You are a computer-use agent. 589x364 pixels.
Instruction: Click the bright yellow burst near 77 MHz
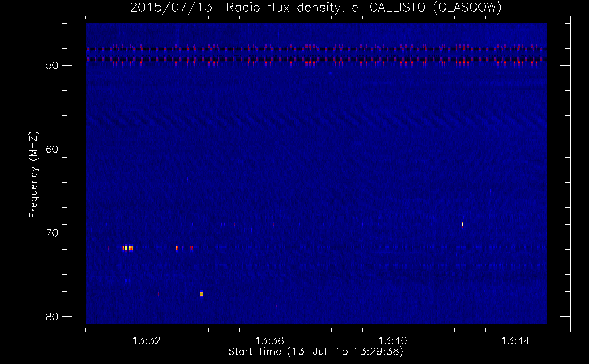[201, 294]
